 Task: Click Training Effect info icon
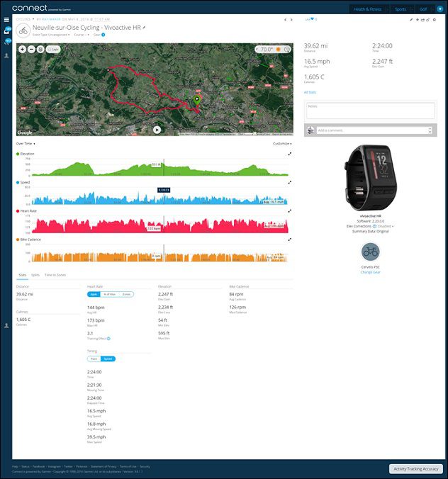tap(108, 339)
